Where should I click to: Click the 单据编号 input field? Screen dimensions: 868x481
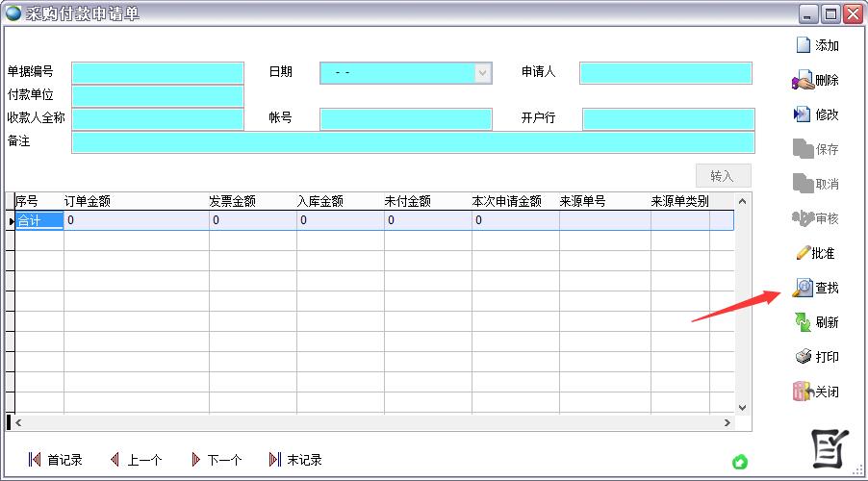[158, 73]
